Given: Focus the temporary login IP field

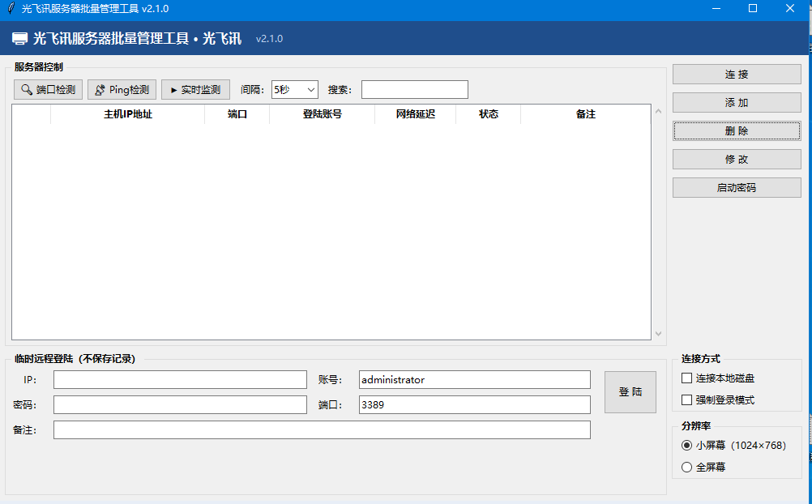Looking at the screenshot, I should [180, 380].
